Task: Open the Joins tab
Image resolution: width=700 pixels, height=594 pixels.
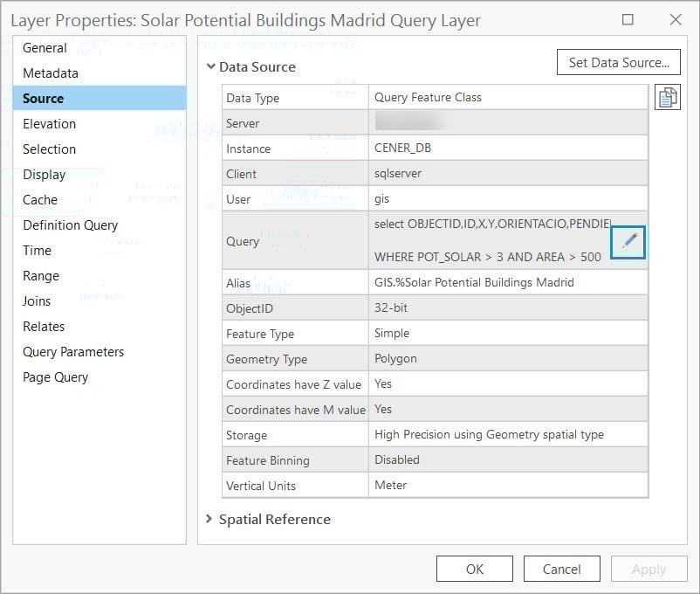Action: (x=38, y=300)
